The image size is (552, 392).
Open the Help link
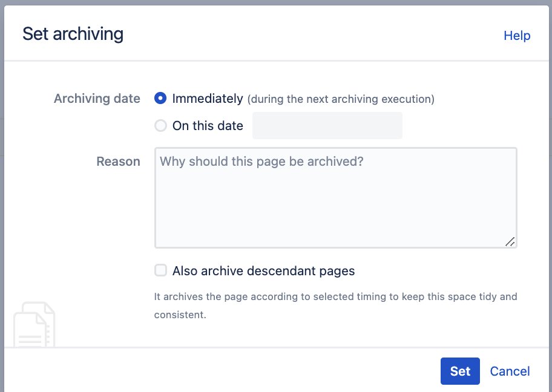(x=517, y=36)
